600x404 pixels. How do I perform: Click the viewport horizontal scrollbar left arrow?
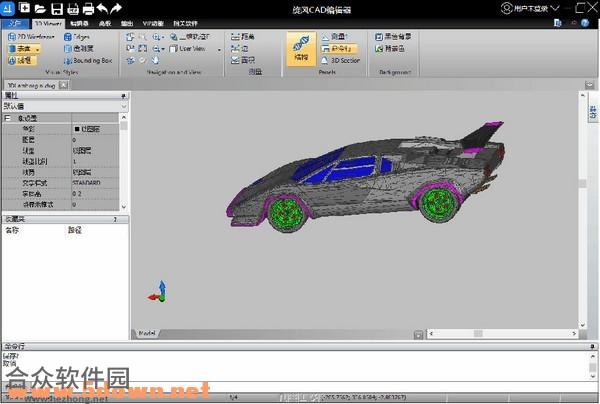coord(431,334)
